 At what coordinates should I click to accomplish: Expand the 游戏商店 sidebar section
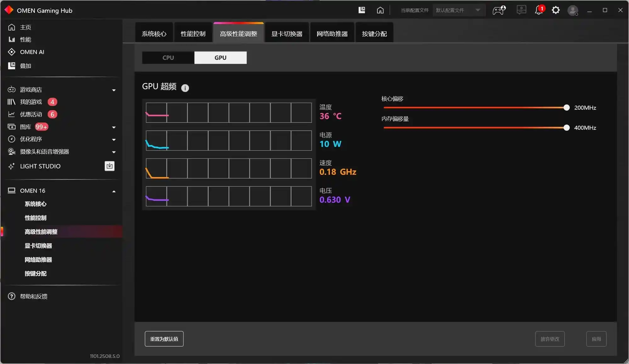pos(114,90)
